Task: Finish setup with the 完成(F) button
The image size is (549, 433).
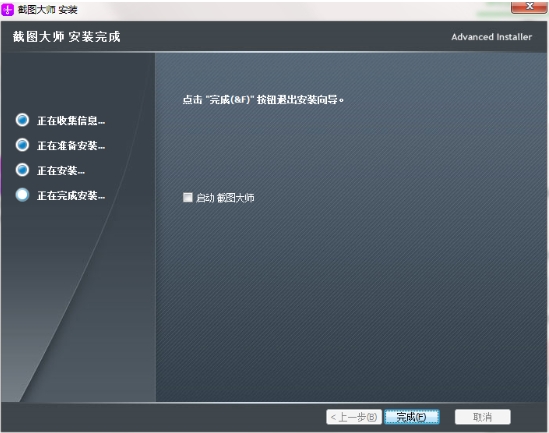Action: click(x=412, y=417)
